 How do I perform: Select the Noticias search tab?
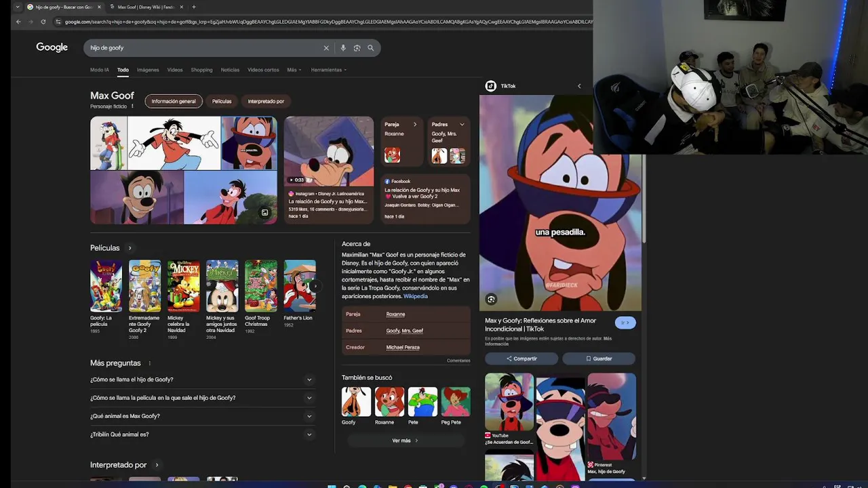230,70
